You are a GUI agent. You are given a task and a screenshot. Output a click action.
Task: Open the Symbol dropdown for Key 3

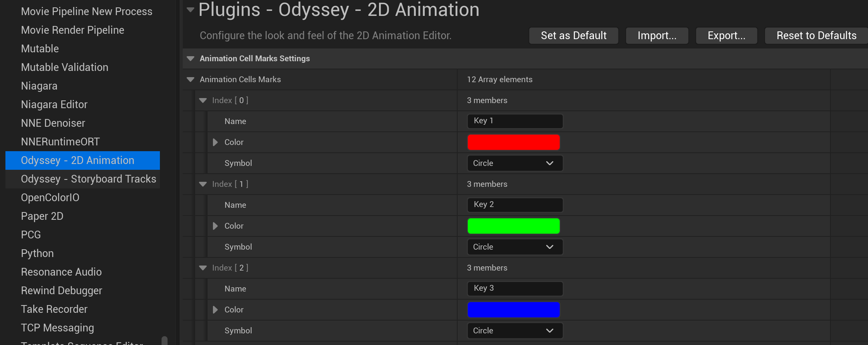pos(515,331)
